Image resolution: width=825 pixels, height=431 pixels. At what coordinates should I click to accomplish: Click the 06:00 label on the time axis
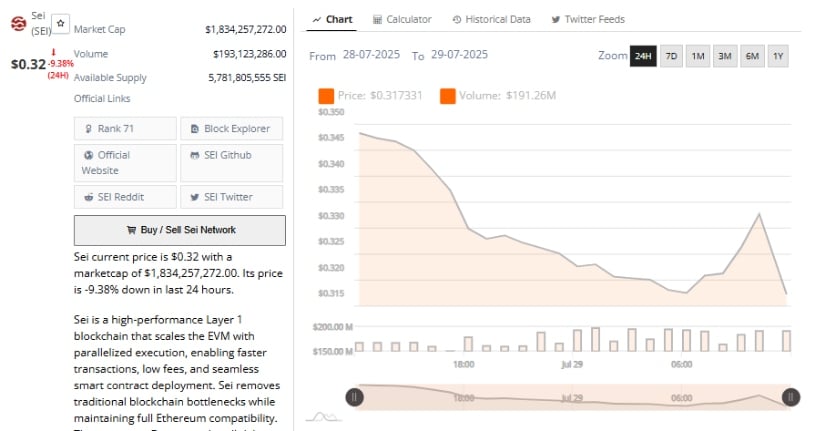tap(681, 364)
